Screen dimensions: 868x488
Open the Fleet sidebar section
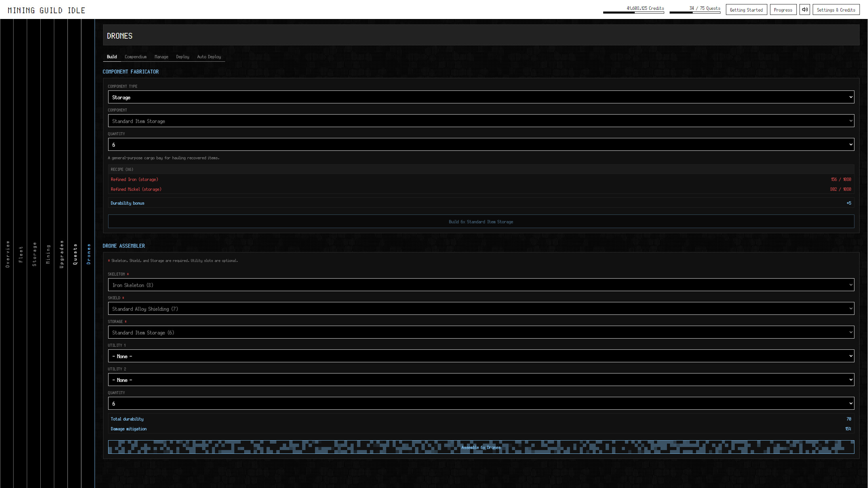click(x=20, y=253)
